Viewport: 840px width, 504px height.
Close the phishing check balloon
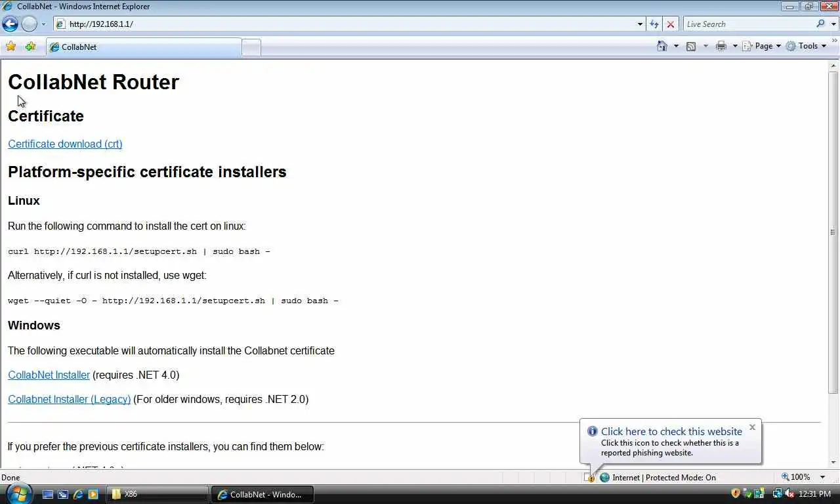coord(752,427)
